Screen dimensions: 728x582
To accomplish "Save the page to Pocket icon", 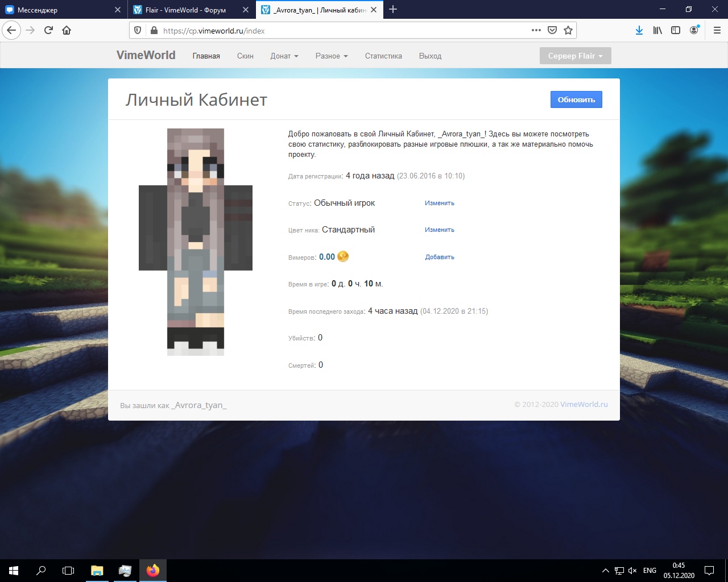I will (552, 30).
